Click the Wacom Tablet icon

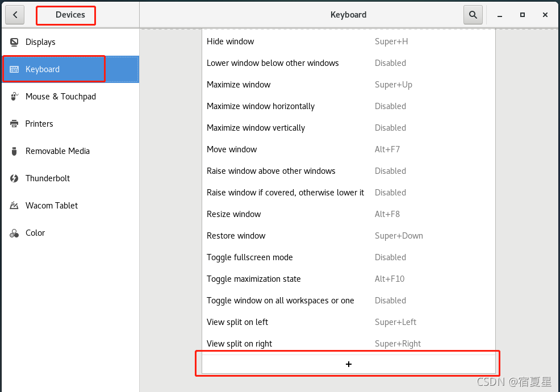[14, 206]
